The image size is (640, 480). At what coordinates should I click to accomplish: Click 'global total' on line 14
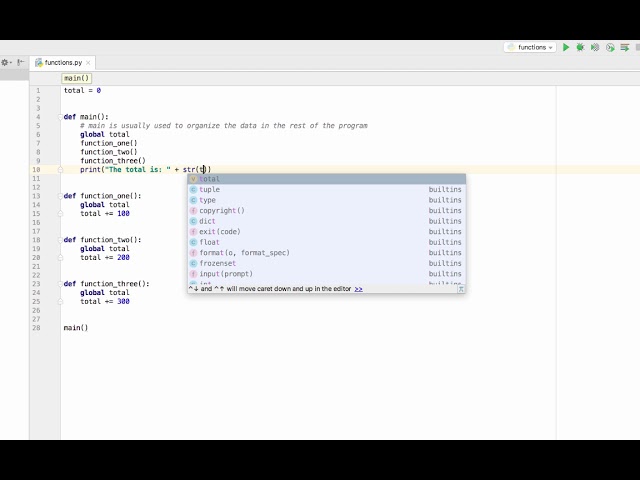[x=104, y=205]
